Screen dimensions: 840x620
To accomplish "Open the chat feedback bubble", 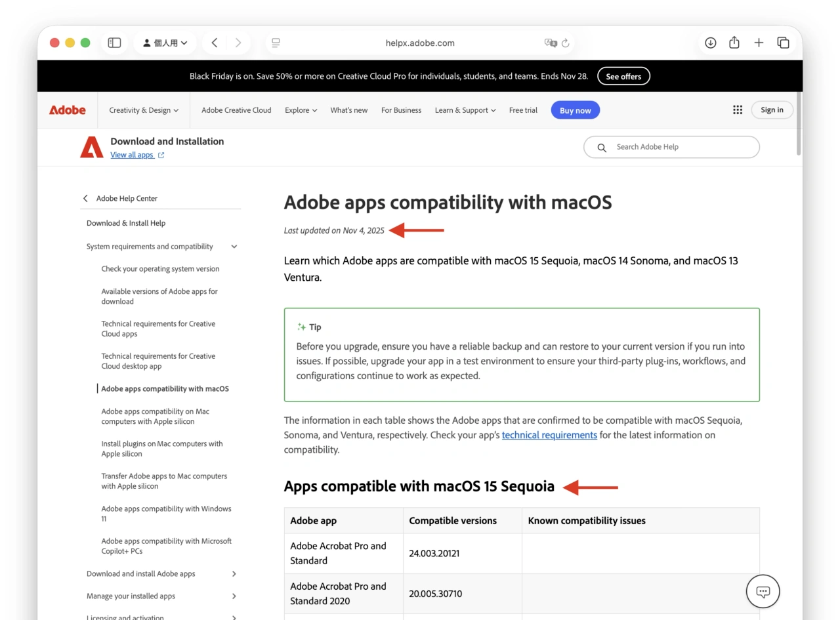I will [x=763, y=591].
